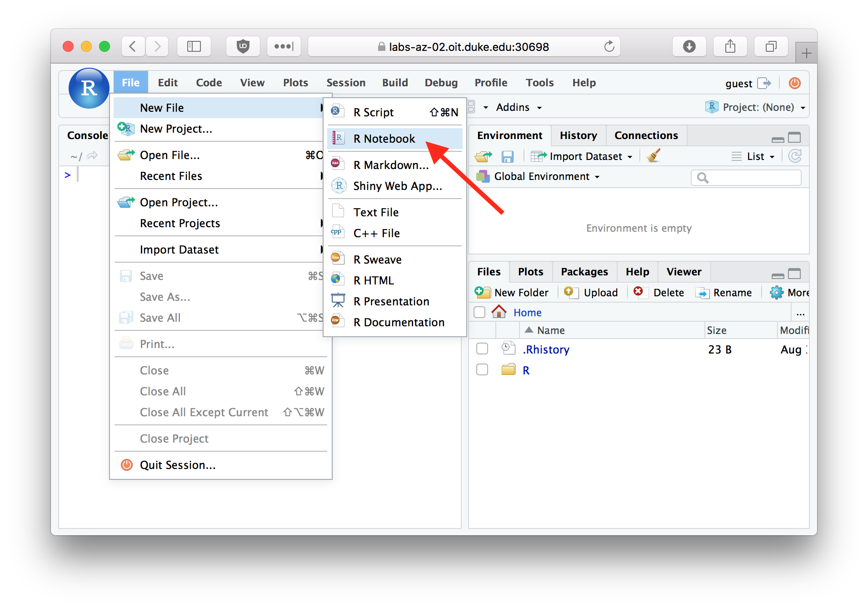Click the broom icon to clear environment
The width and height of the screenshot is (868, 608).
tap(653, 156)
